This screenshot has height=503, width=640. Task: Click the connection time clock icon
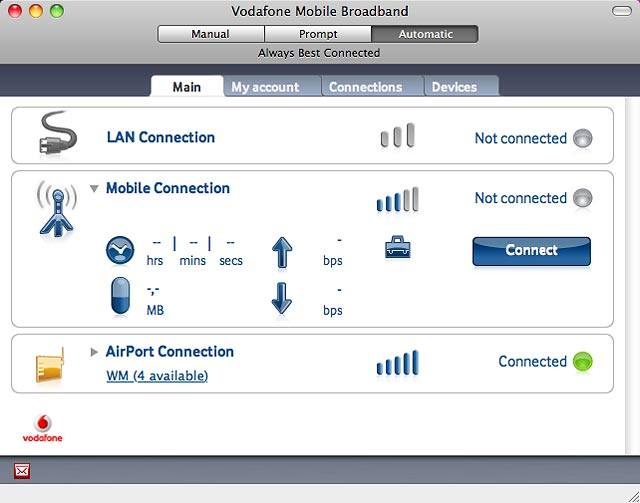(x=120, y=250)
